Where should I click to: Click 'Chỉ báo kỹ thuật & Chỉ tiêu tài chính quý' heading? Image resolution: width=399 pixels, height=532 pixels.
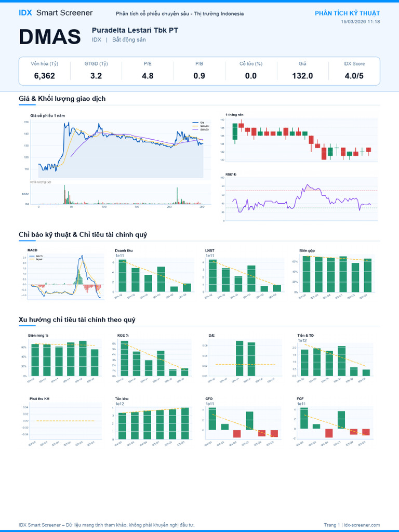(83, 235)
